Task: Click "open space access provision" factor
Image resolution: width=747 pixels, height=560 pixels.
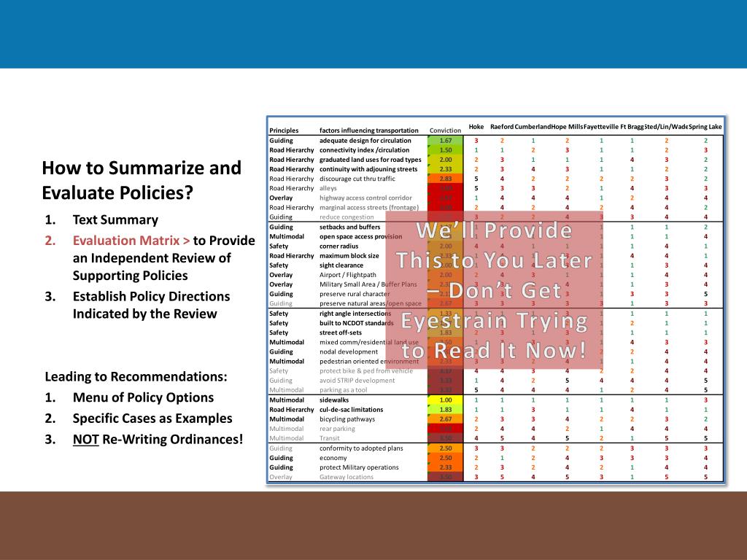Action: (360, 237)
